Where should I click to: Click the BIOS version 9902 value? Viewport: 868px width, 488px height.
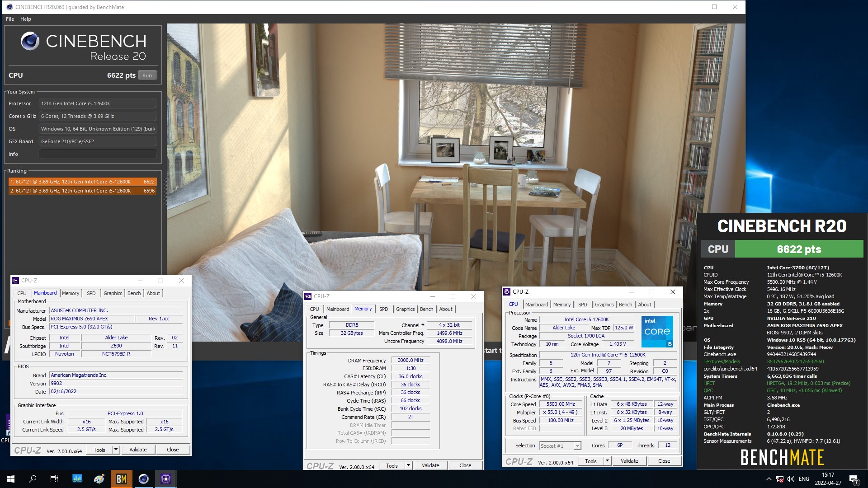[116, 383]
